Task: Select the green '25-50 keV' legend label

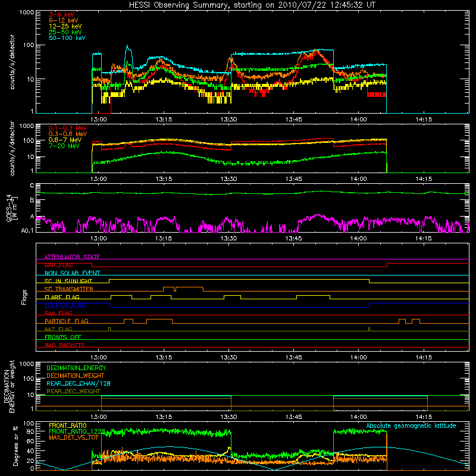Action: pos(65,32)
